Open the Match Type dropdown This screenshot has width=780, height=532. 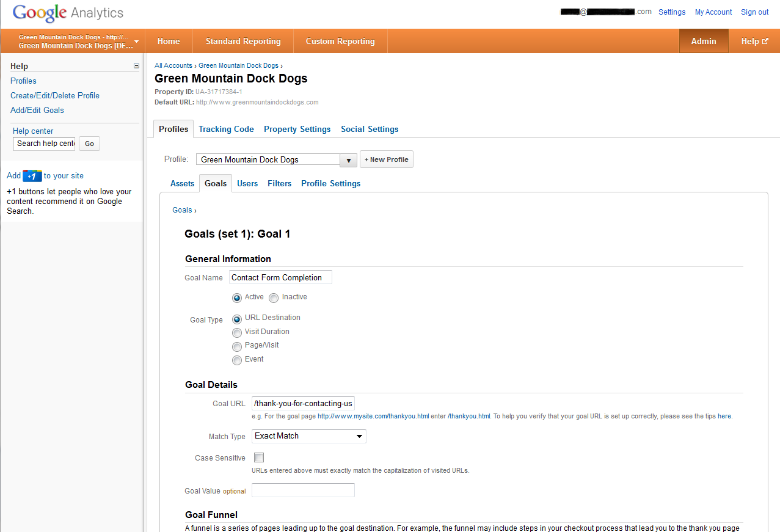click(309, 436)
